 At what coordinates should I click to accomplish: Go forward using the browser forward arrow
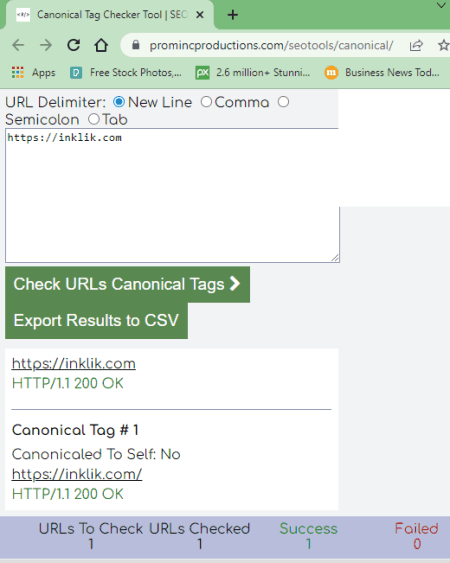click(x=46, y=45)
